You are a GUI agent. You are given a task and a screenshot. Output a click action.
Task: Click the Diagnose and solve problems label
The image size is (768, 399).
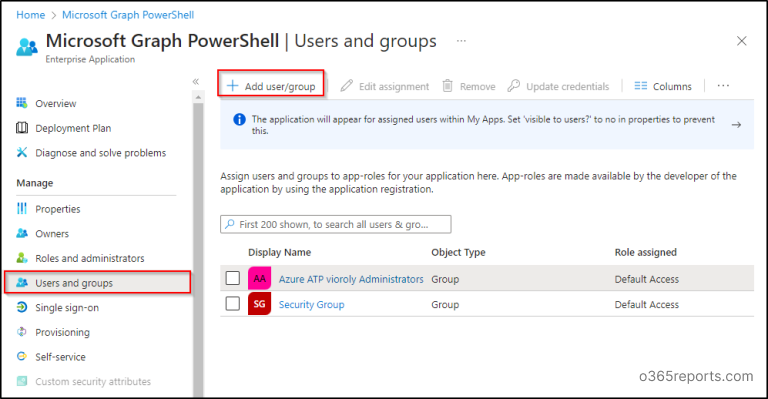[100, 153]
